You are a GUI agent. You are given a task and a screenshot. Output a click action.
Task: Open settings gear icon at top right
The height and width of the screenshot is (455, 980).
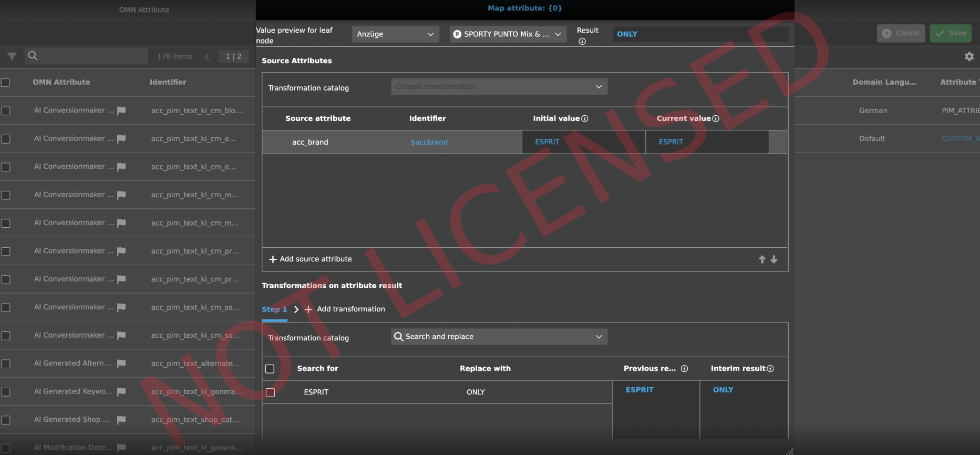coord(969,56)
